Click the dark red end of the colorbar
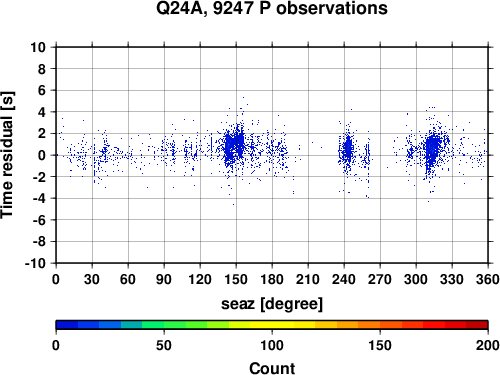Screen dimensions: 500x375 pyautogui.click(x=477, y=324)
